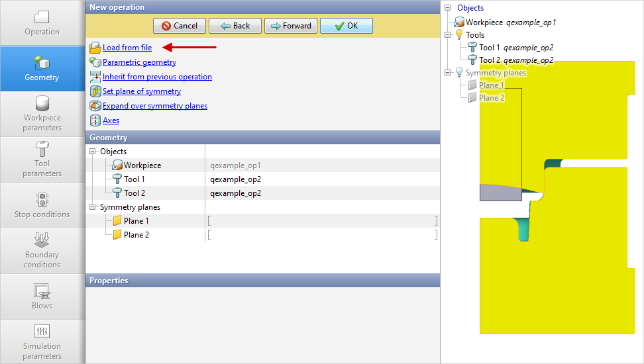Select the Tool 1 icon in Geometry table
This screenshot has width=644, height=364.
click(x=117, y=179)
